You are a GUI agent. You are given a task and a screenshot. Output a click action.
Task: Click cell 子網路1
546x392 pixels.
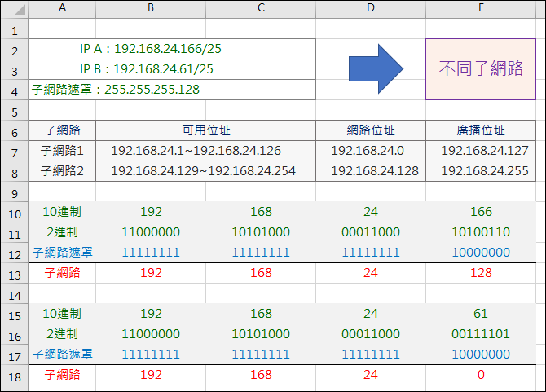coord(62,151)
